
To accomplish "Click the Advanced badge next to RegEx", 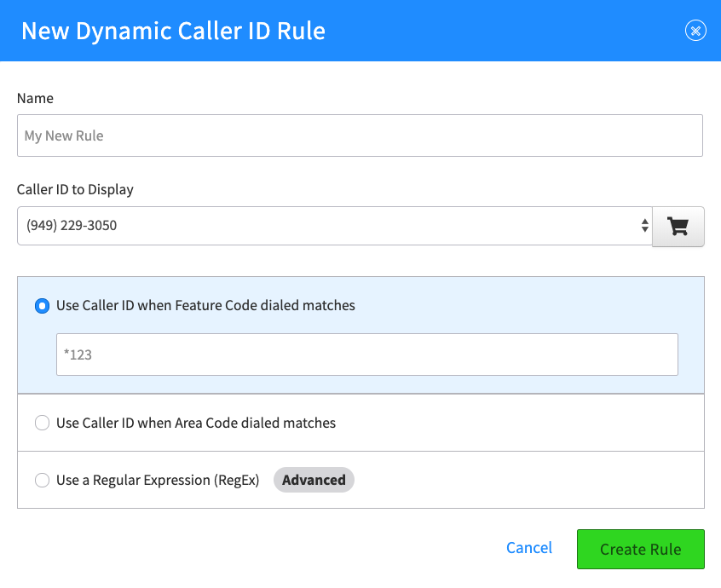I will coord(314,480).
